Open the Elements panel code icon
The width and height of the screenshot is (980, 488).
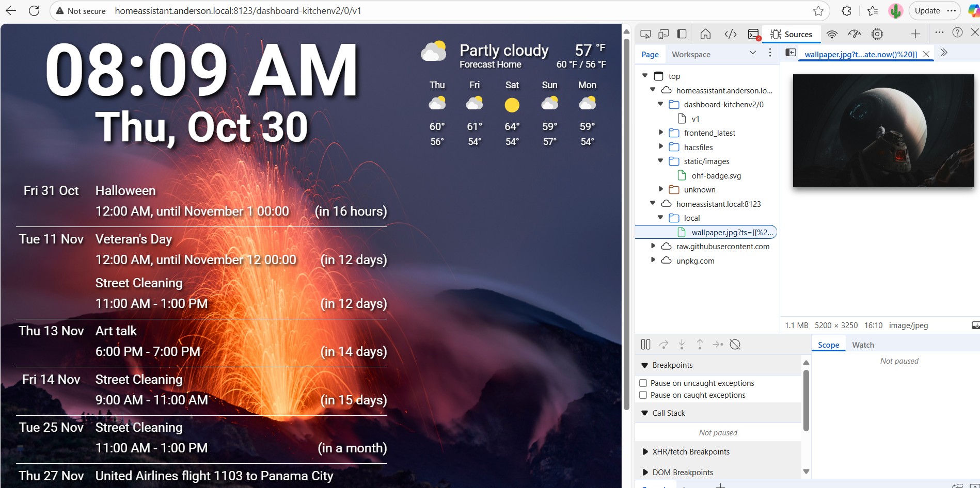[x=730, y=34]
